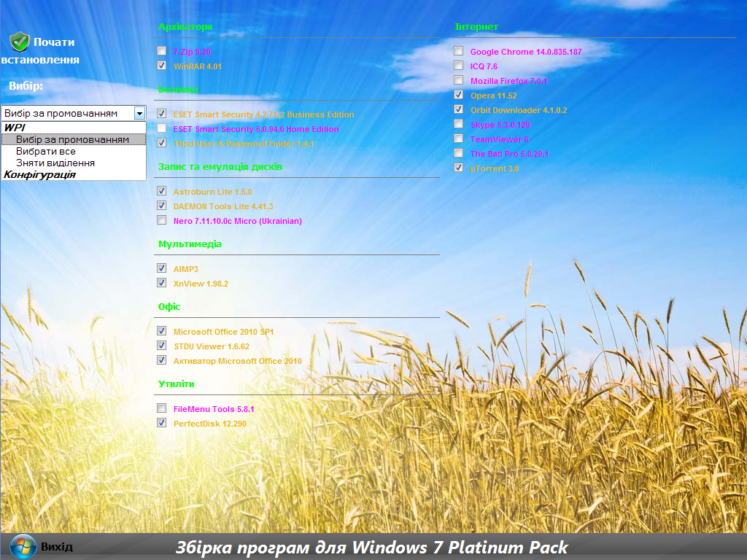Click the DAEMON Tools Lite 4.41.3 label

(223, 206)
